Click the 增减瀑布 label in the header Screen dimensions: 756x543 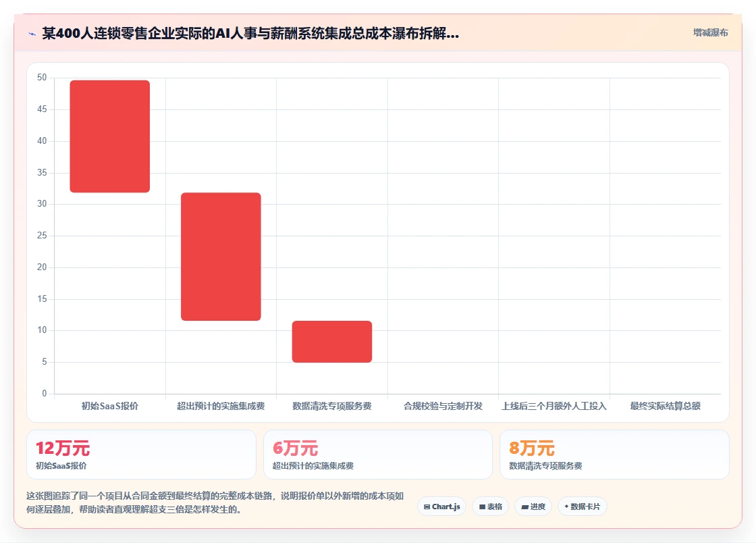[x=710, y=33]
